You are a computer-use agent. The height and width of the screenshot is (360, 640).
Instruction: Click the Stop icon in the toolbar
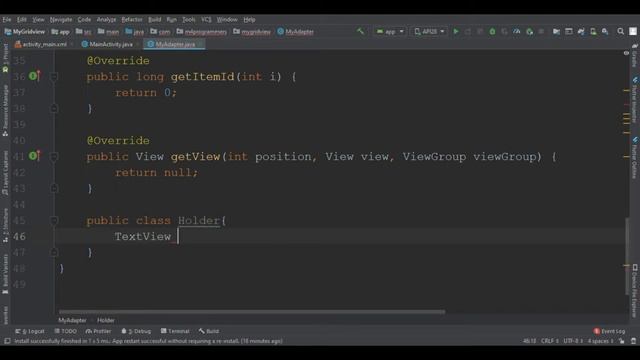tap(541, 31)
